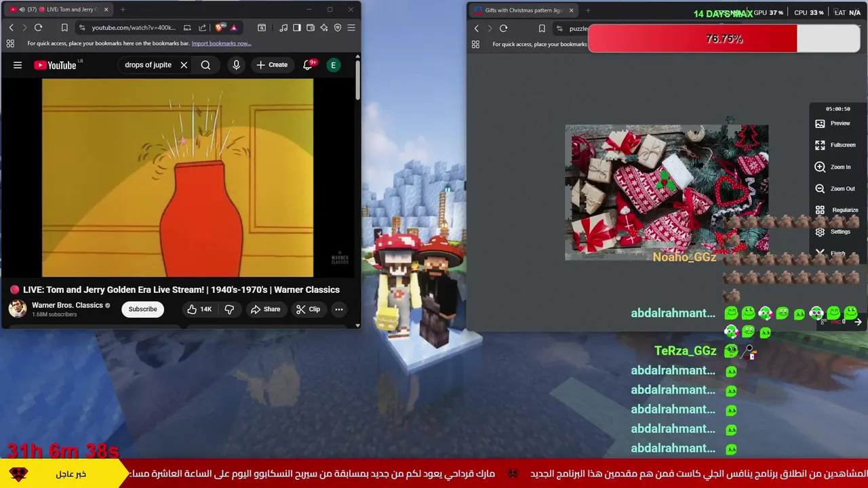The width and height of the screenshot is (868, 488).
Task: Click the Zoom Out puzzle tool
Action: [x=835, y=188]
